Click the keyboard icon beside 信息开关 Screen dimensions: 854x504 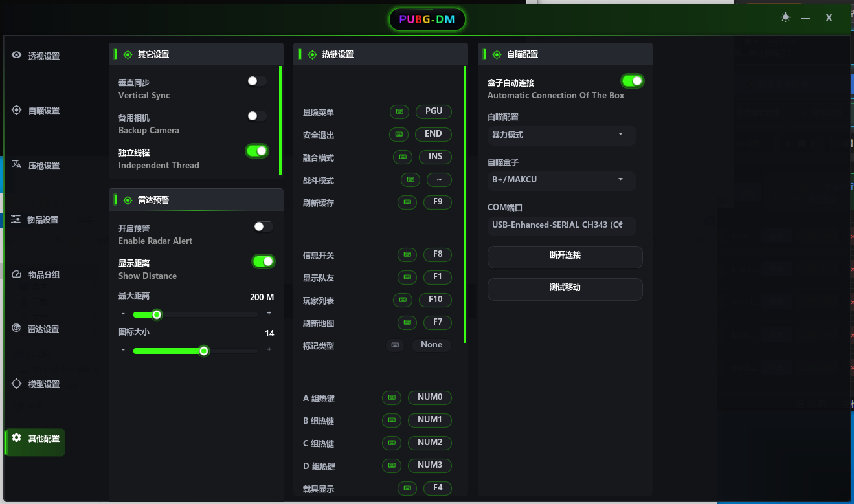tap(407, 254)
